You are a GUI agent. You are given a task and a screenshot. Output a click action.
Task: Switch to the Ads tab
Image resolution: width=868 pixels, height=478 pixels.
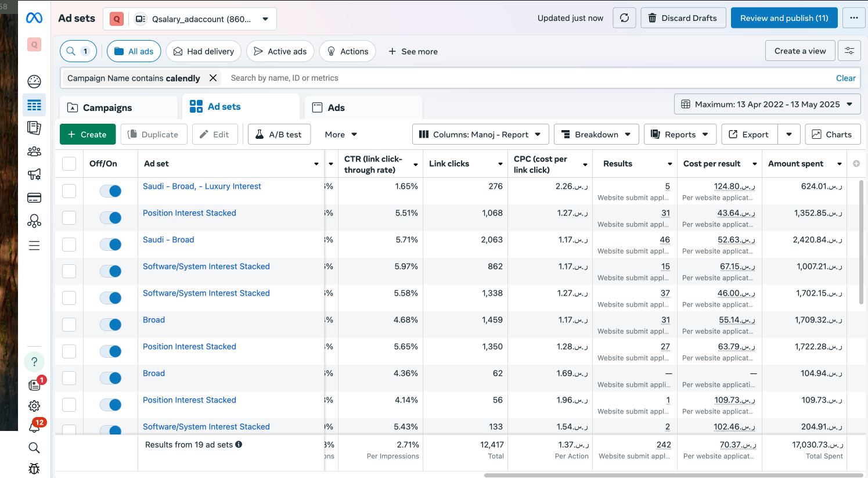(x=336, y=107)
